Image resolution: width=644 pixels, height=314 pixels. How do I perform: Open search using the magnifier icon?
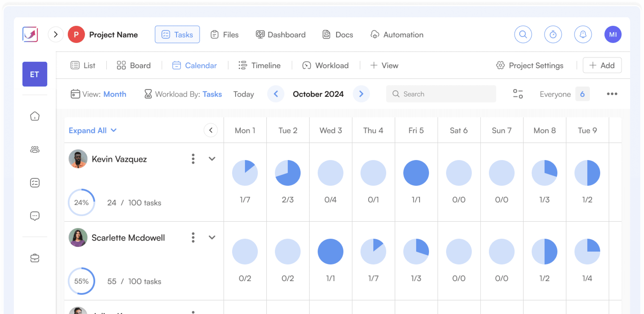click(523, 34)
